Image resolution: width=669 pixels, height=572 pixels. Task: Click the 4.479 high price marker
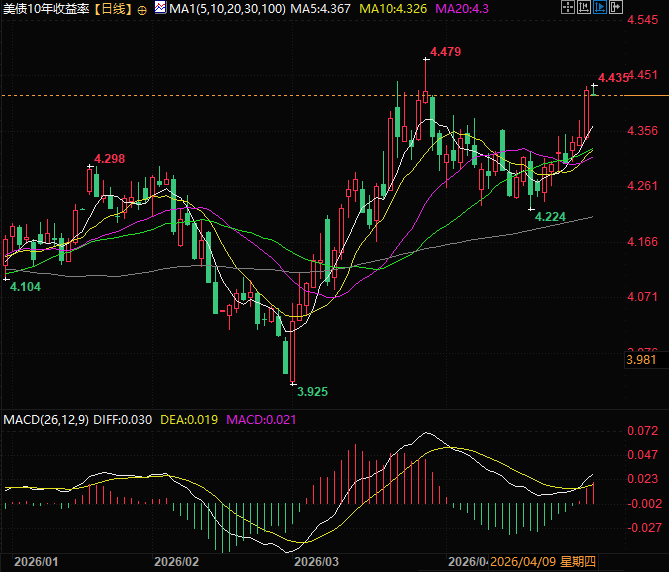tap(445, 51)
